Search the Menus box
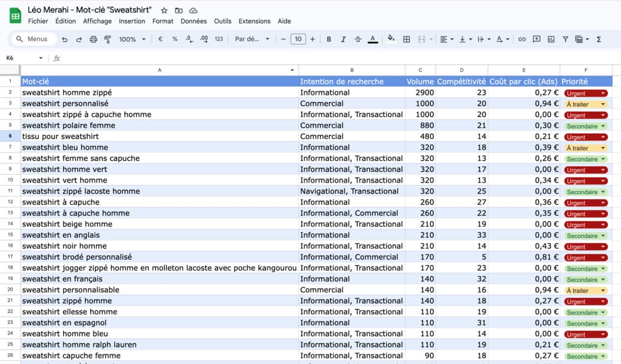This screenshot has width=621, height=364. [32, 39]
